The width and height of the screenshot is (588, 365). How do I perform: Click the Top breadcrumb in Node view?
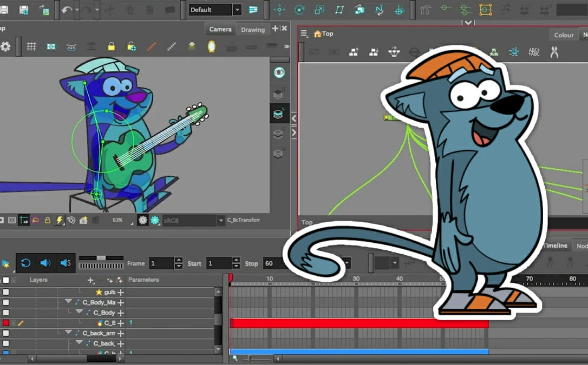tap(327, 34)
